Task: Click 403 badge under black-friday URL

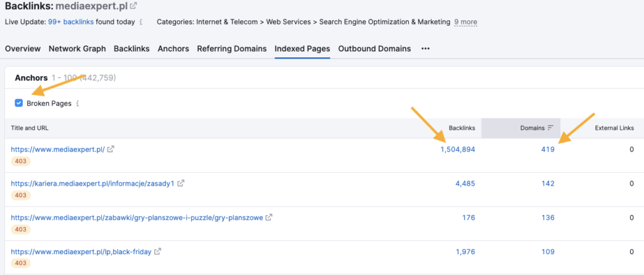Action: click(x=21, y=263)
